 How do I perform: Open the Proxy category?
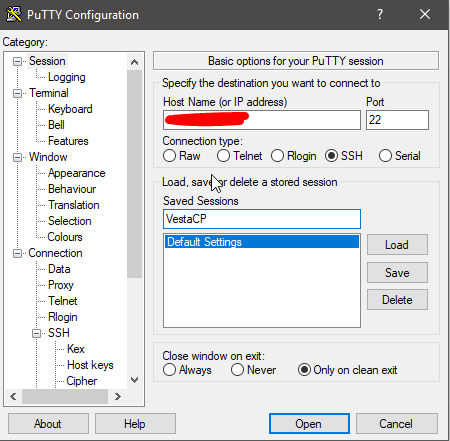(61, 285)
